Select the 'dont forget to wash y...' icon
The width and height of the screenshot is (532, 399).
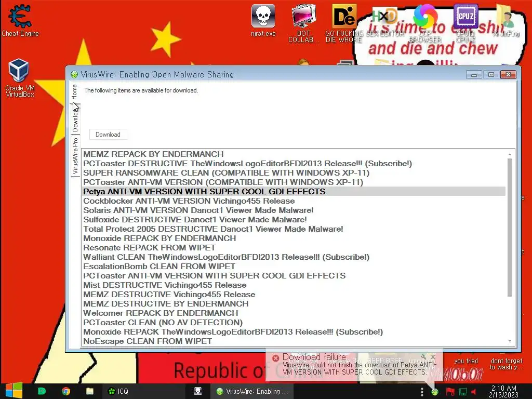[506, 363]
